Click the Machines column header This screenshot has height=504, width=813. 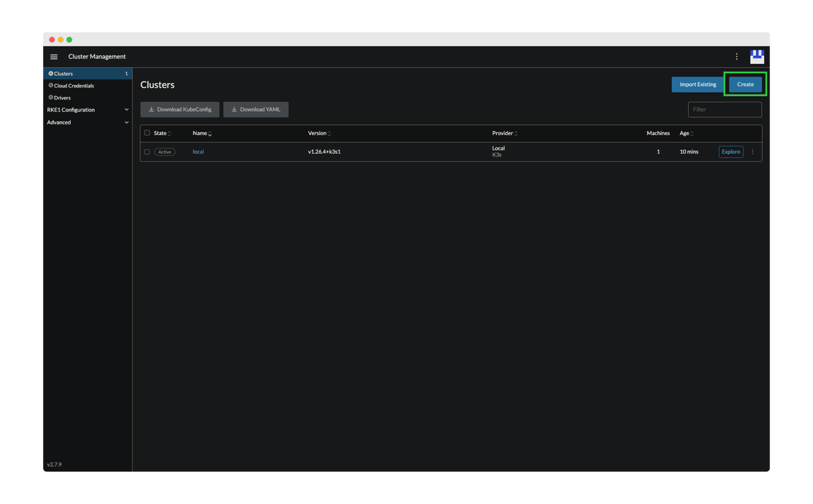(x=658, y=133)
